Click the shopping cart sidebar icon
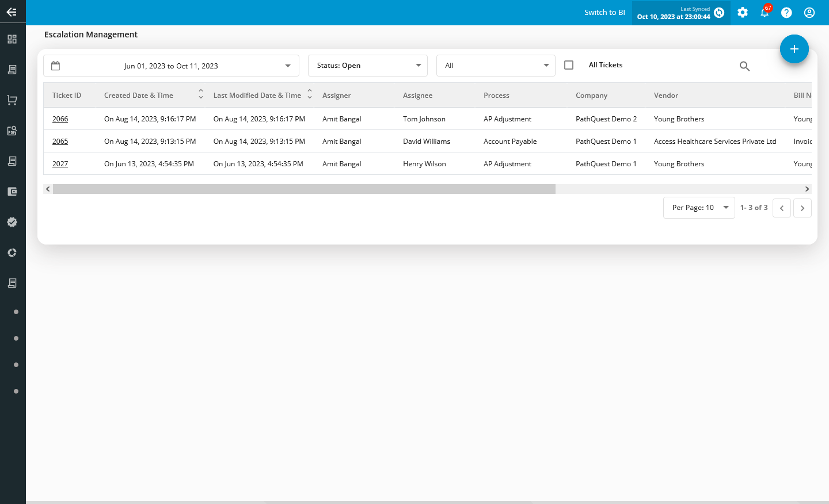Screen dimensions: 829x504 coord(12,100)
